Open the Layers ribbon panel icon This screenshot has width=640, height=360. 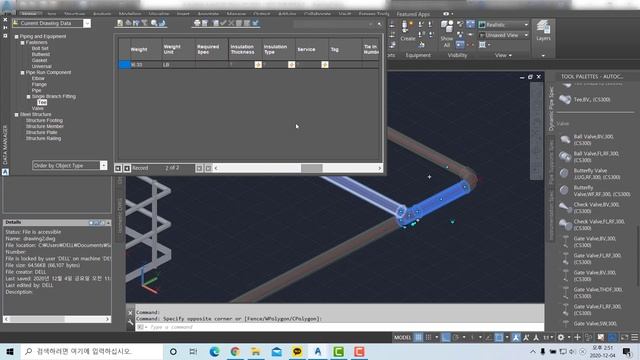pyautogui.click(x=543, y=31)
